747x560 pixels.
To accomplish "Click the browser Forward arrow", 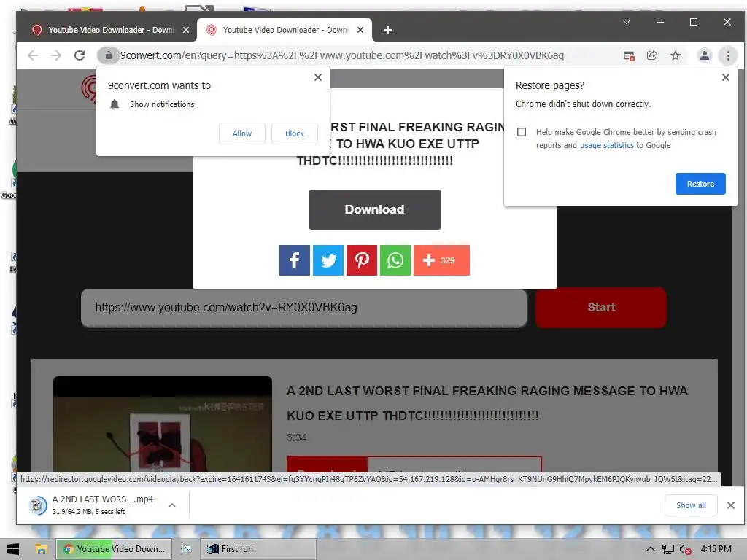I will pyautogui.click(x=56, y=55).
